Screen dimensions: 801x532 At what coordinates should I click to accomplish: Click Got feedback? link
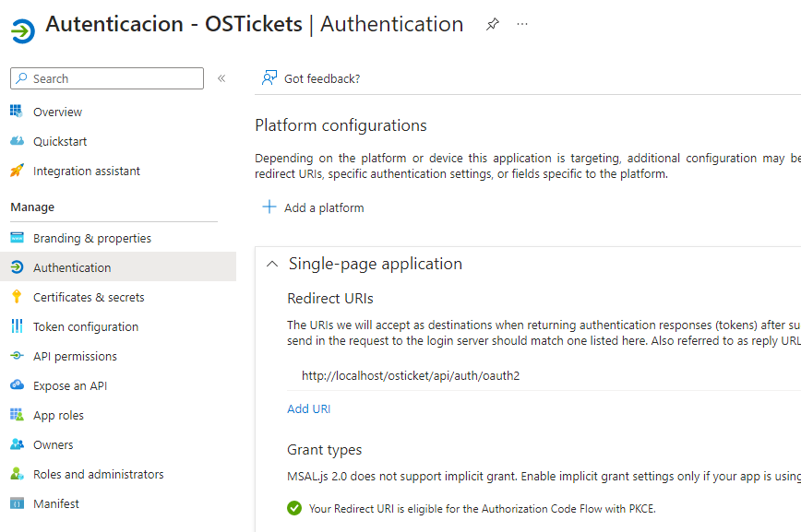click(322, 78)
